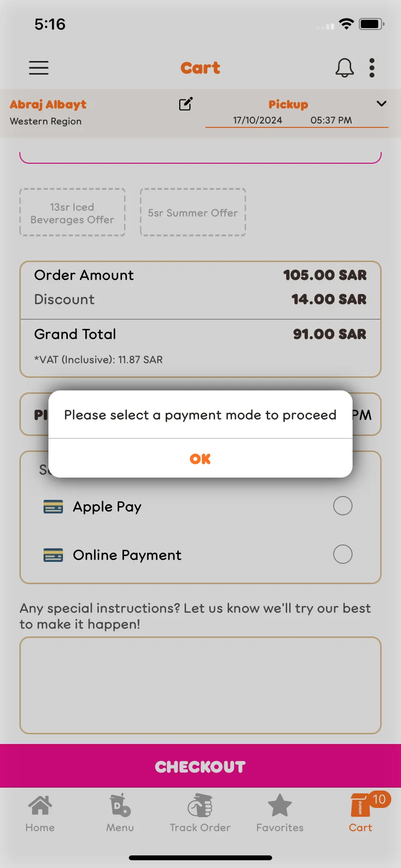
Task: Tap the Apple Pay card icon
Action: click(53, 507)
